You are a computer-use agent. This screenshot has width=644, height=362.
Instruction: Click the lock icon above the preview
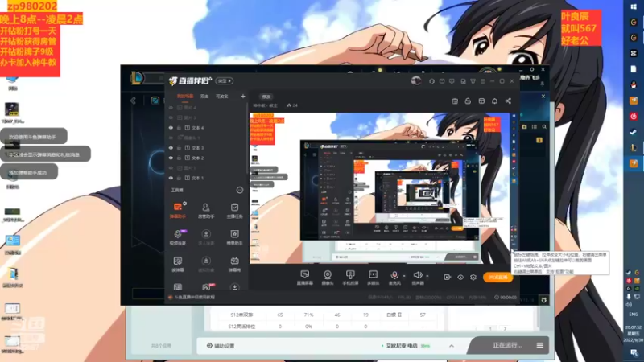point(468,101)
